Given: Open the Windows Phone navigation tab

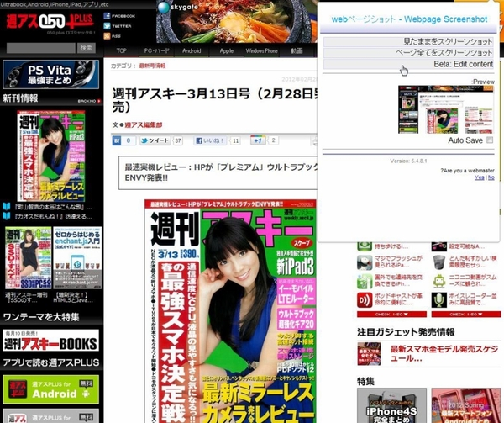Looking at the screenshot, I should click(261, 50).
